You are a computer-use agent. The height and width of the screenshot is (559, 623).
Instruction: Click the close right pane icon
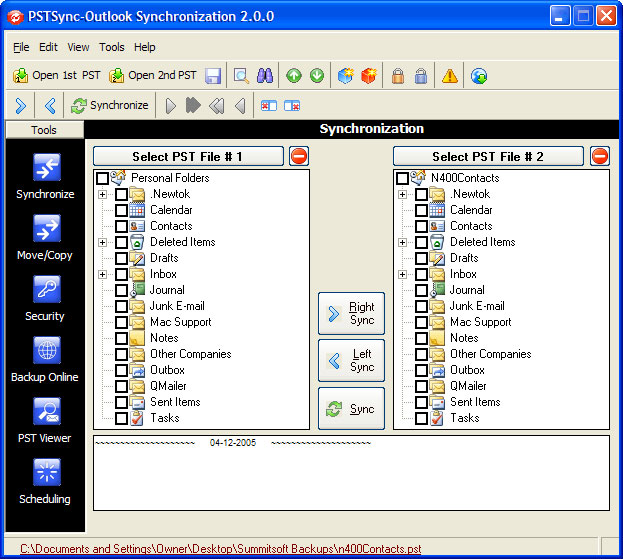tap(292, 106)
